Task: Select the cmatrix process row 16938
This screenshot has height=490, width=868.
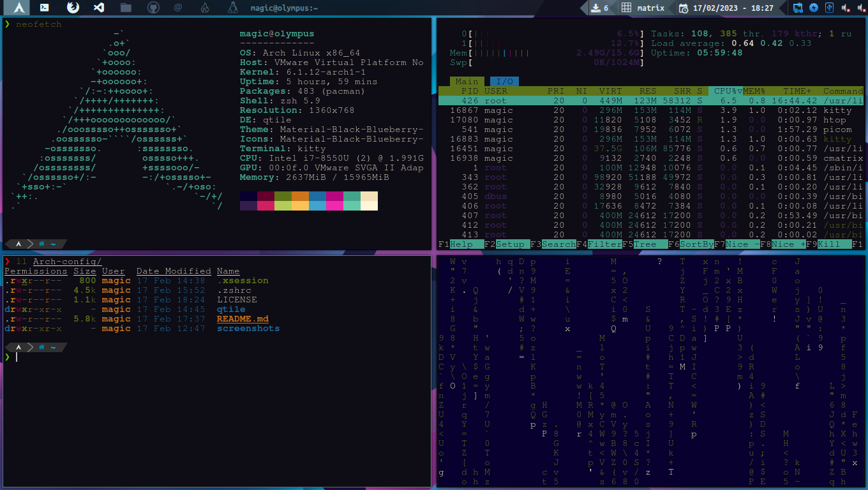Action: pyautogui.click(x=650, y=158)
